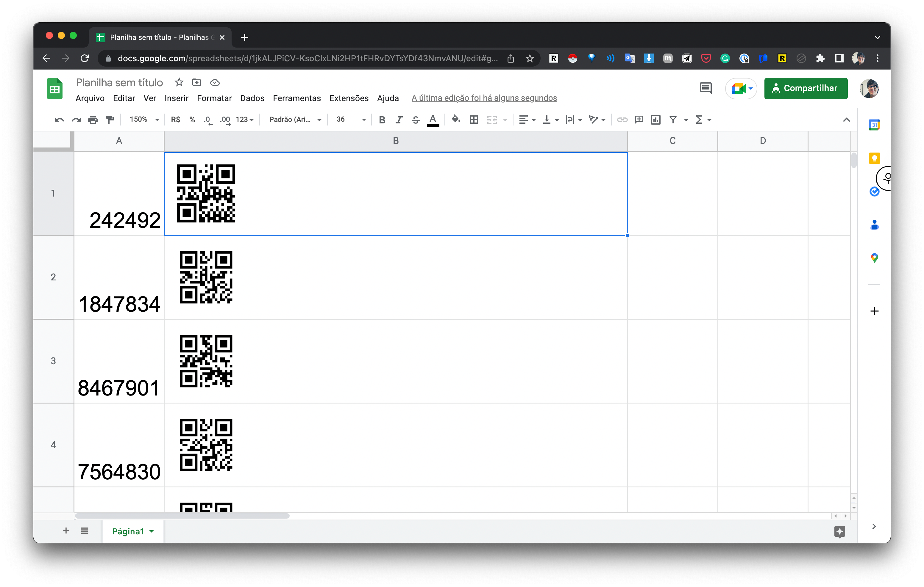Toggle bold formatting
Screen dimensions: 924x587
(x=382, y=120)
